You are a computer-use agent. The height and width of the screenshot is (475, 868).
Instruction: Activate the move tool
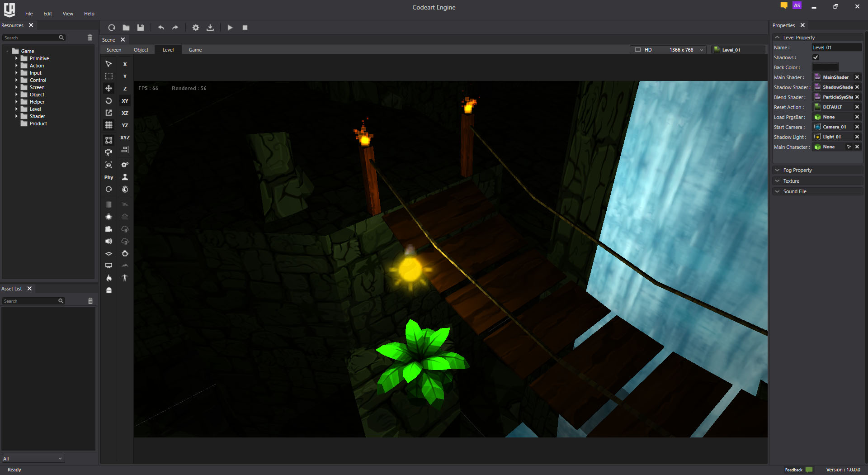point(108,89)
